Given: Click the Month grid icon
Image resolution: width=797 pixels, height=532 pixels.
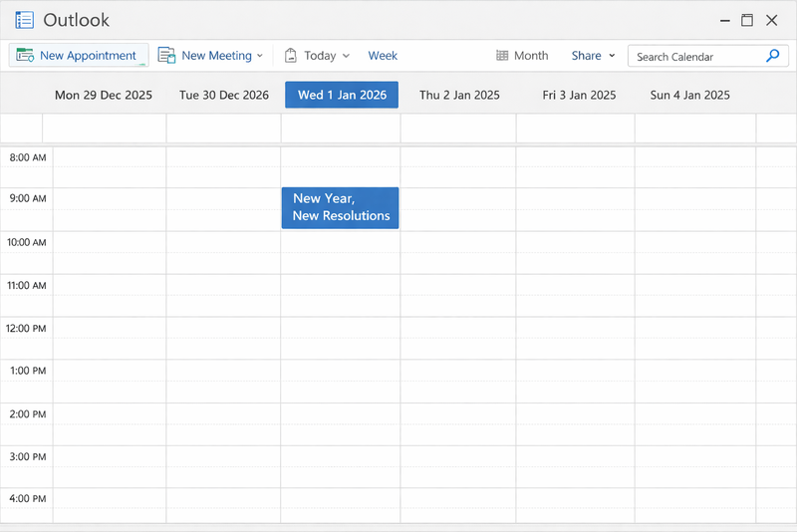Looking at the screenshot, I should (503, 56).
